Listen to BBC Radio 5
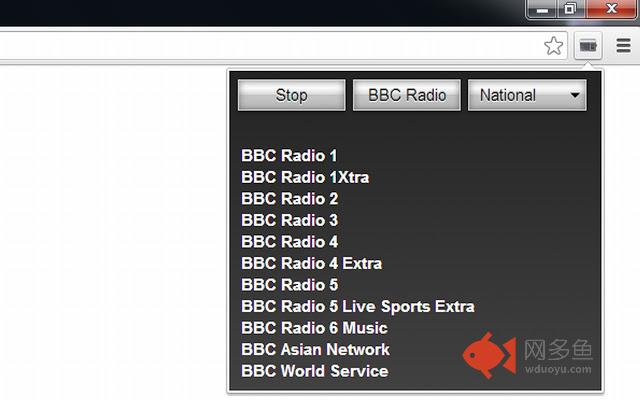Image resolution: width=640 pixels, height=400 pixels. coord(289,285)
